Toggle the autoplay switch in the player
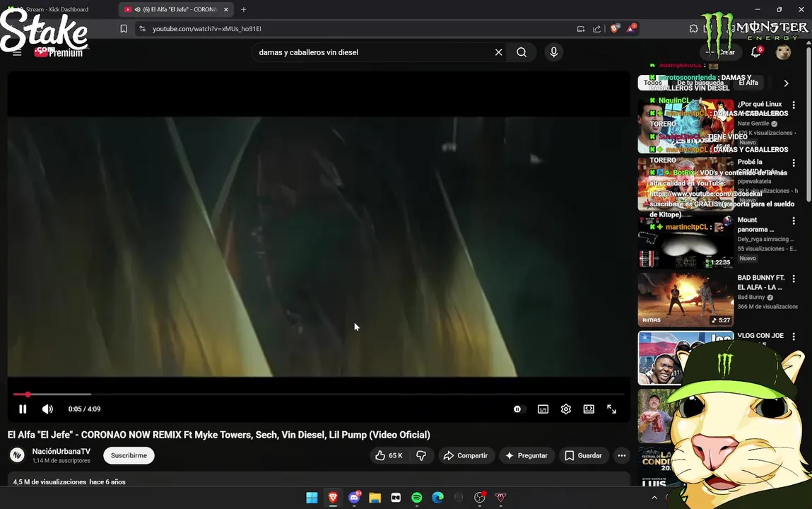Screen dimensions: 812x509 519,409
